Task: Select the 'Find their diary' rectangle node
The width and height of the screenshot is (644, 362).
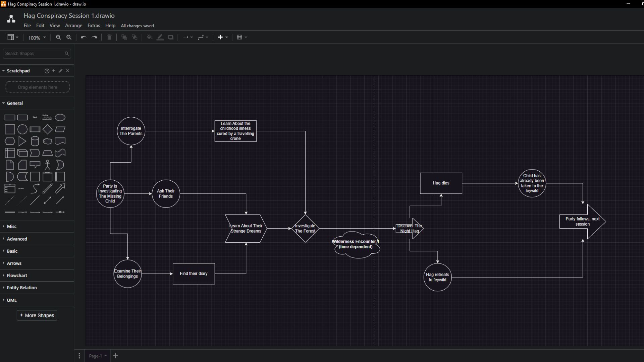Action: pyautogui.click(x=194, y=274)
